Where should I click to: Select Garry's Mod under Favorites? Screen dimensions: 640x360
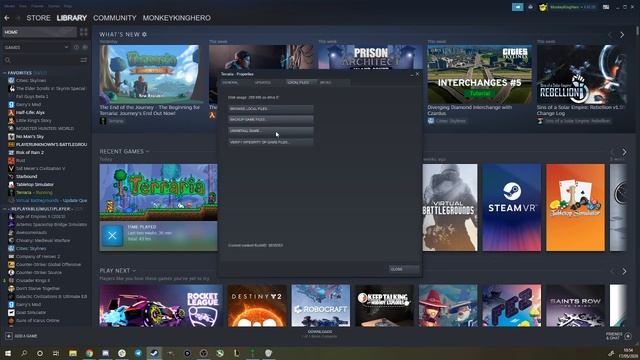(28, 104)
